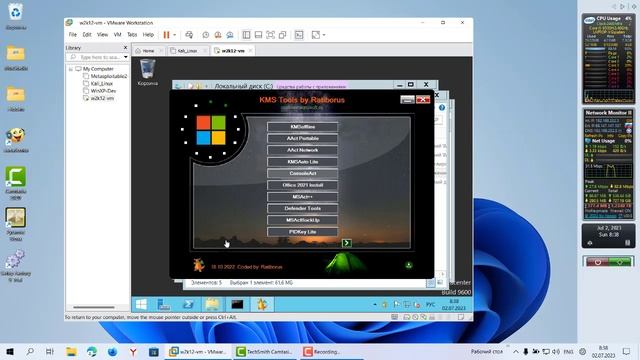Click the console view icon in toolbar
Screen dimensions: 640x360
299,35
